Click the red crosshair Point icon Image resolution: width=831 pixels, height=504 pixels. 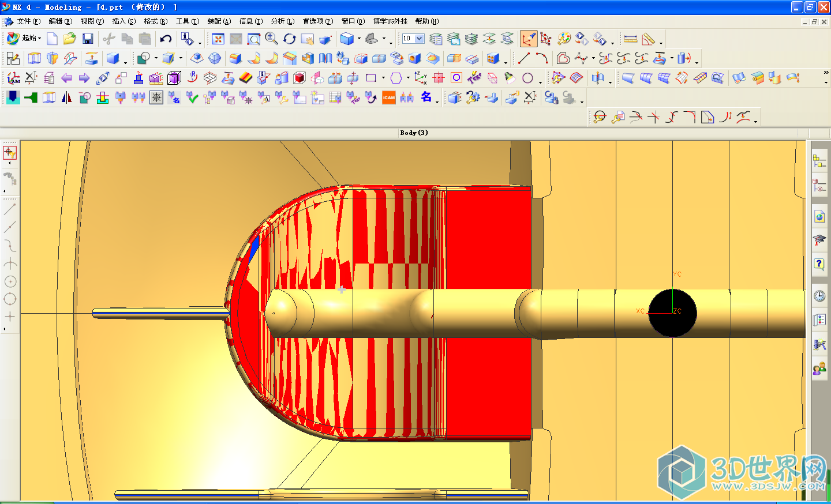(x=439, y=78)
